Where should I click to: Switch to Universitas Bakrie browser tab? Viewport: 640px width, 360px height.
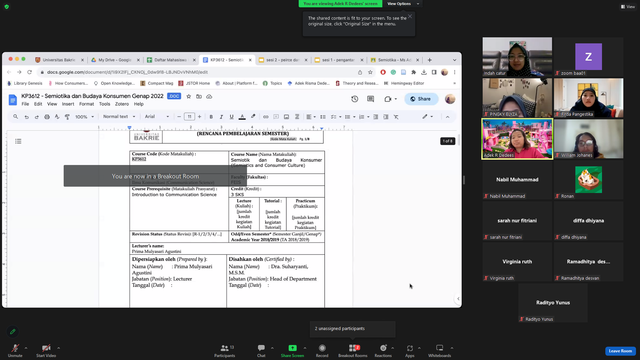(58, 60)
